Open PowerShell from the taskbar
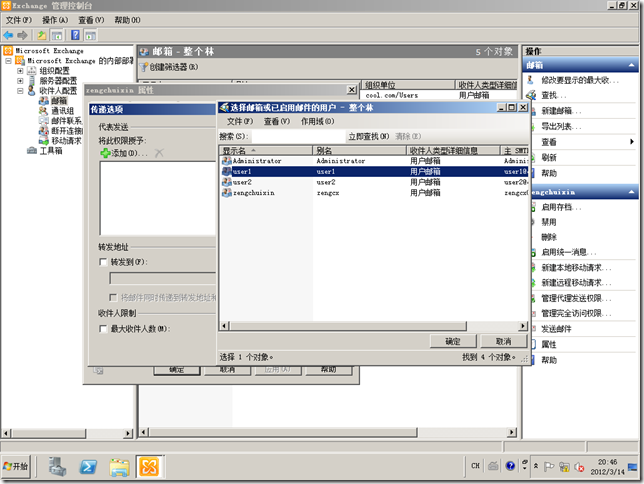 click(x=88, y=466)
